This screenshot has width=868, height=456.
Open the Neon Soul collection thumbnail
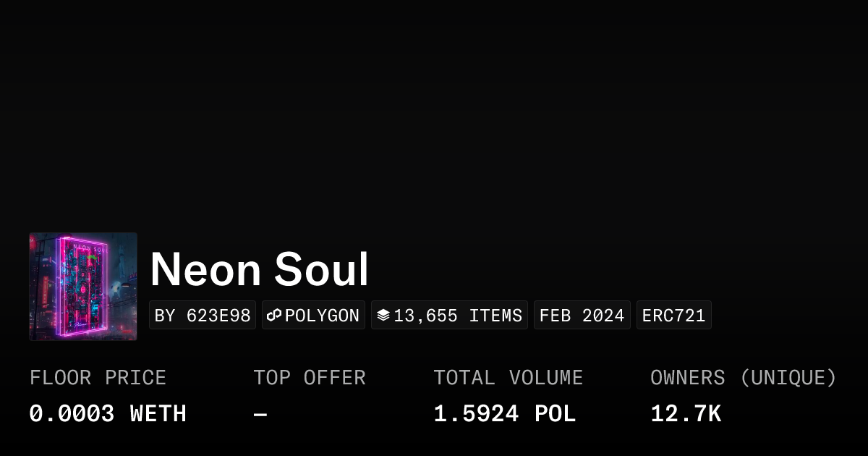83,287
